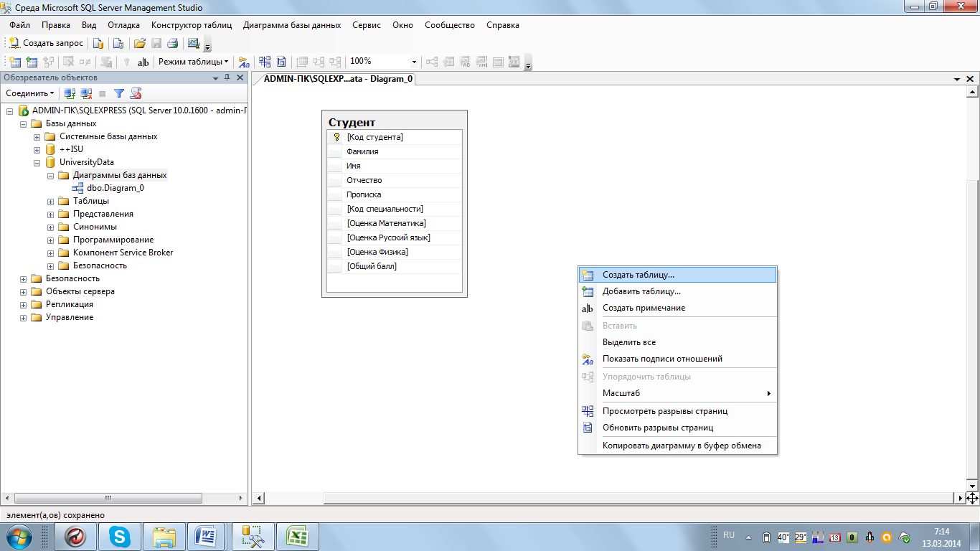This screenshot has width=980, height=551.
Task: Open Excel from the taskbar
Action: 298,537
